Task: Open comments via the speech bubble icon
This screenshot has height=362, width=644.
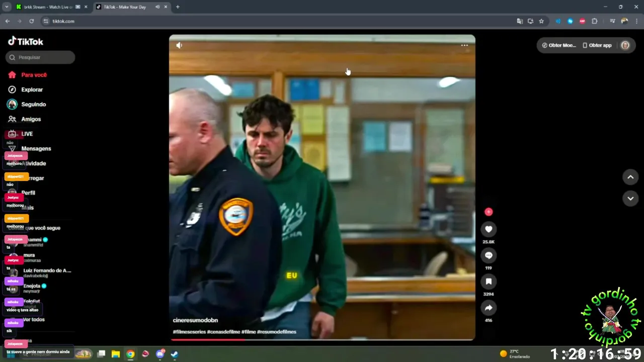Action: pyautogui.click(x=489, y=255)
